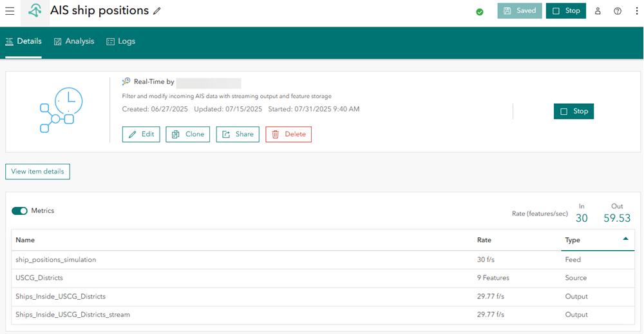Open View item details

[x=37, y=172]
